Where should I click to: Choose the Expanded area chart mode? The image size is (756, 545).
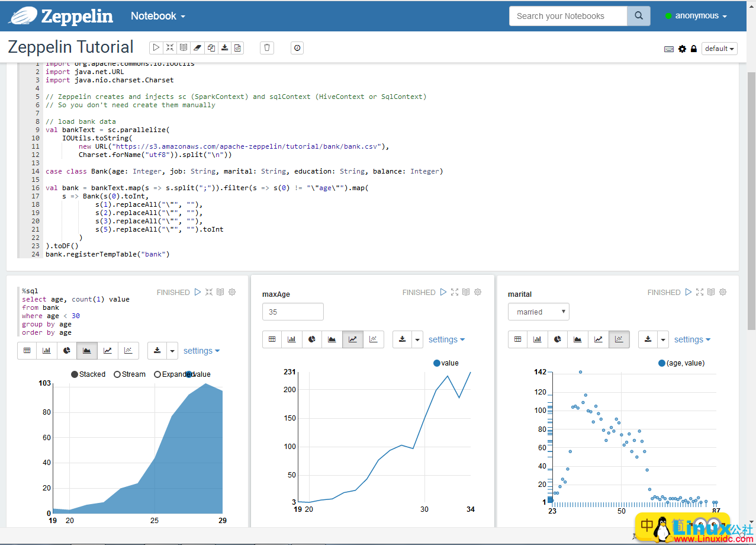pyautogui.click(x=157, y=374)
